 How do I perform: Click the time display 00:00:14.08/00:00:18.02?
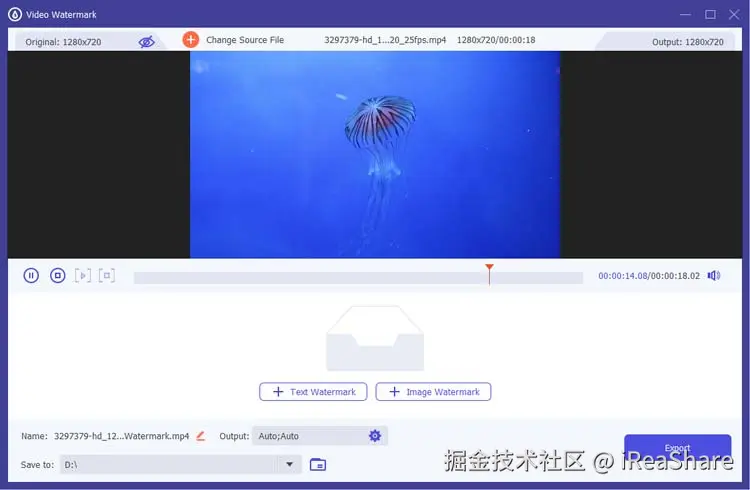click(649, 276)
